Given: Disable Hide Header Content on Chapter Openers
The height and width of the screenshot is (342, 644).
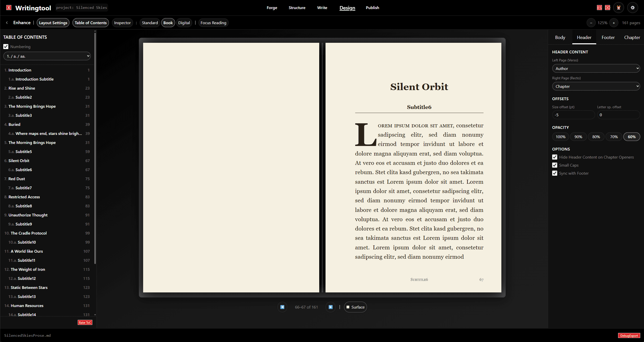Looking at the screenshot, I should (555, 157).
